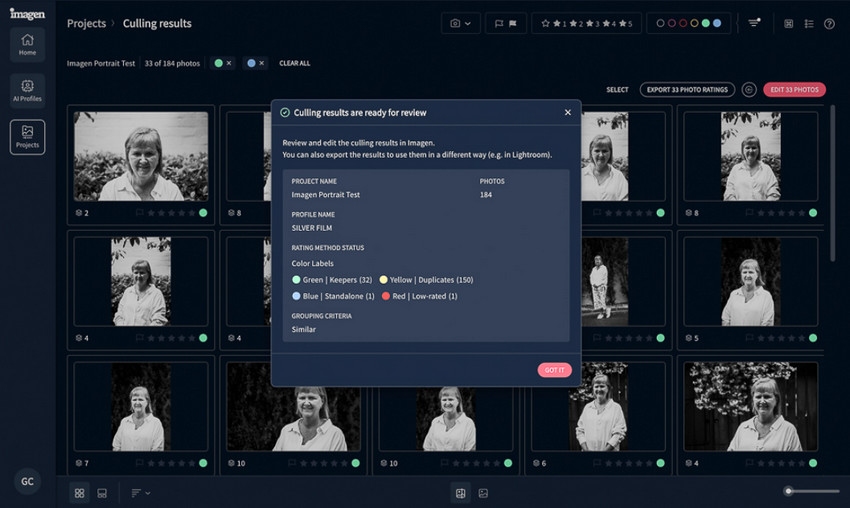Screen dimensions: 850x508
Task: Toggle the filled flag filter
Action: [512, 23]
